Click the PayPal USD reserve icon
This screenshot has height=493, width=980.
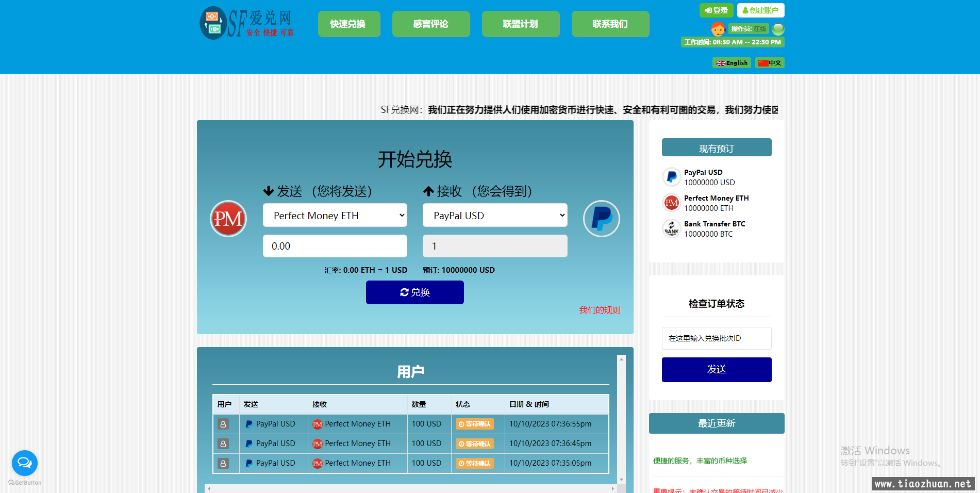pos(671,177)
